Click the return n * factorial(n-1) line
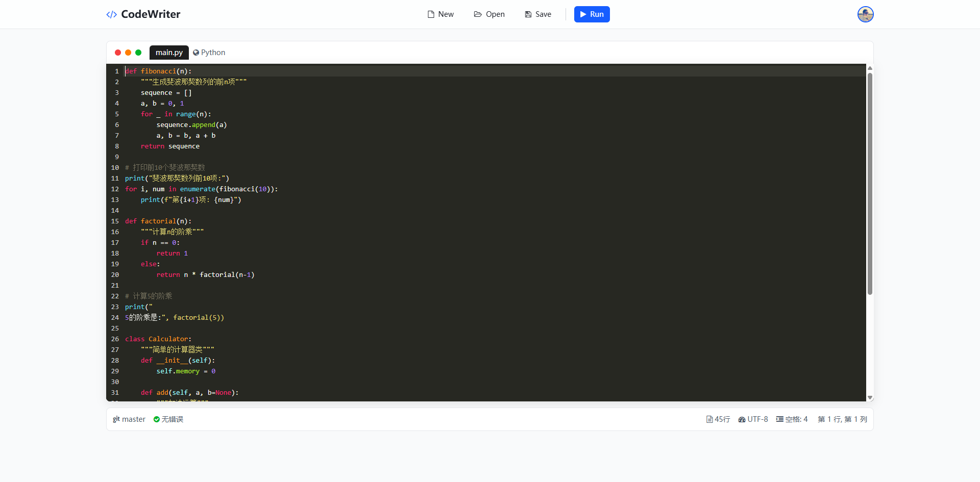 coord(205,275)
